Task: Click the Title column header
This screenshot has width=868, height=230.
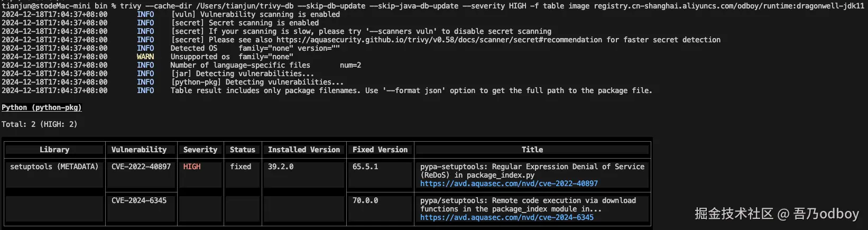Action: point(532,150)
